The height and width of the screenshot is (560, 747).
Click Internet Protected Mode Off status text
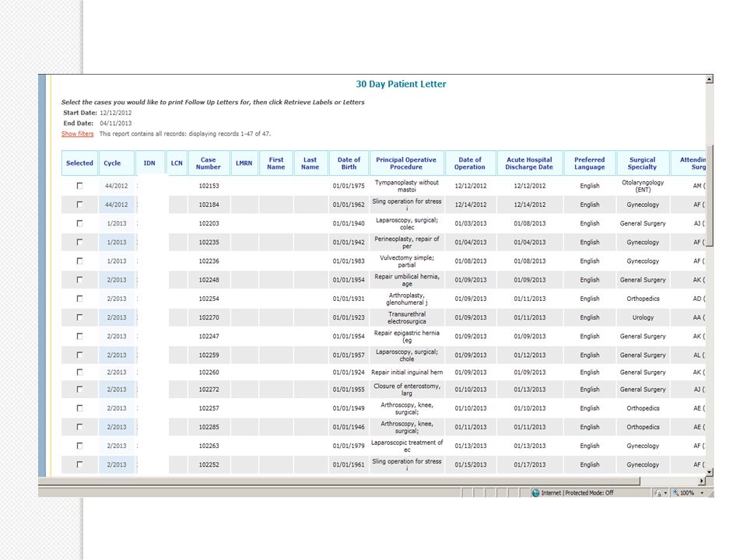[577, 493]
